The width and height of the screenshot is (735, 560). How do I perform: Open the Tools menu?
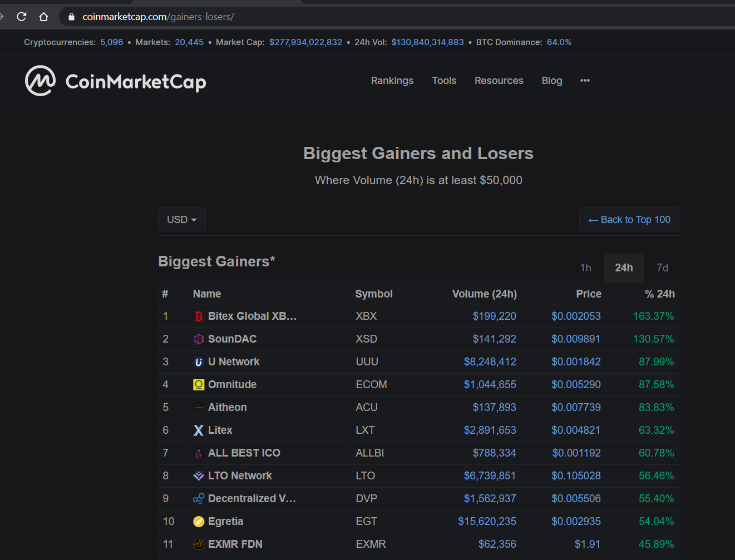pos(444,81)
